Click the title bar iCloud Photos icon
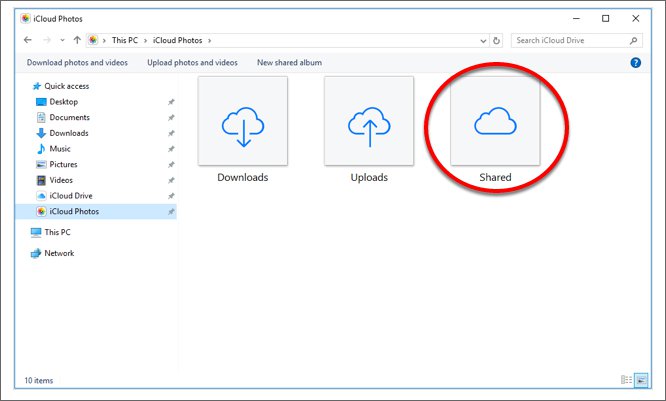This screenshot has height=401, width=666. point(25,19)
